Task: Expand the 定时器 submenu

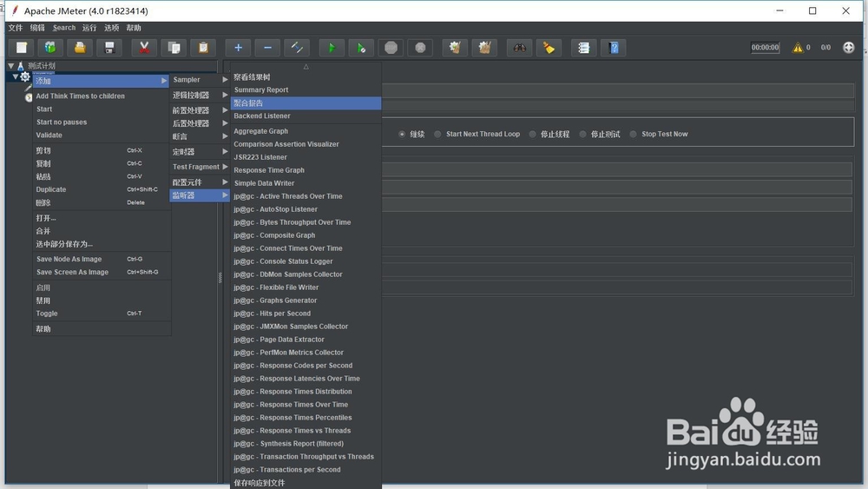Action: [200, 152]
